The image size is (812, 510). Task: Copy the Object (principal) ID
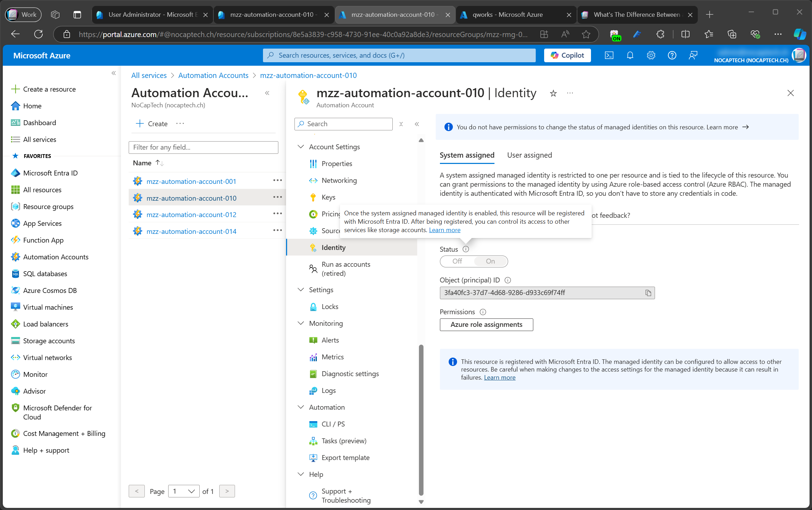pyautogui.click(x=648, y=293)
